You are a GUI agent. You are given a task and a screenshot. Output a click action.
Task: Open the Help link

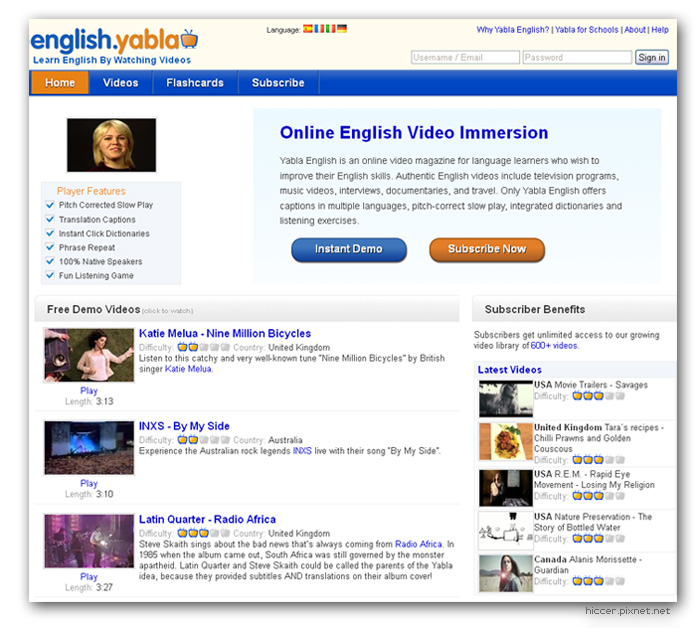point(660,30)
